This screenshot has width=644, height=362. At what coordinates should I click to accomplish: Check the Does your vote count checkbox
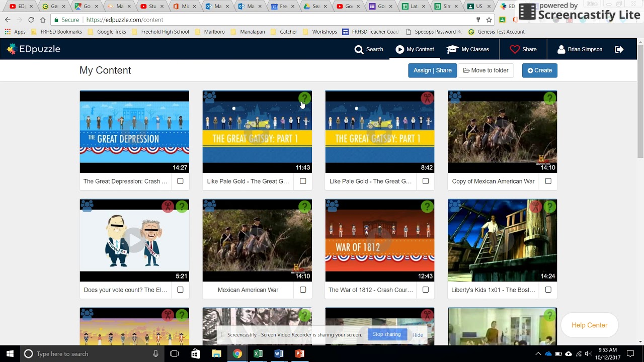[x=180, y=290]
